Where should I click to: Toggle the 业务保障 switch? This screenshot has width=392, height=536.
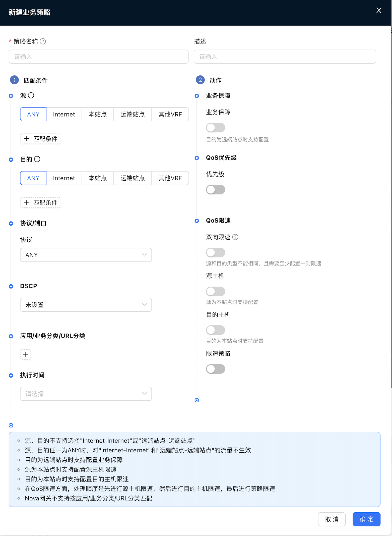click(216, 128)
